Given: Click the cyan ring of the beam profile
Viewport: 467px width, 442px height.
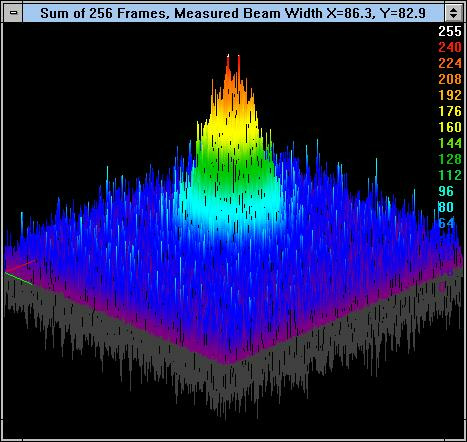Looking at the screenshot, I should (x=233, y=207).
